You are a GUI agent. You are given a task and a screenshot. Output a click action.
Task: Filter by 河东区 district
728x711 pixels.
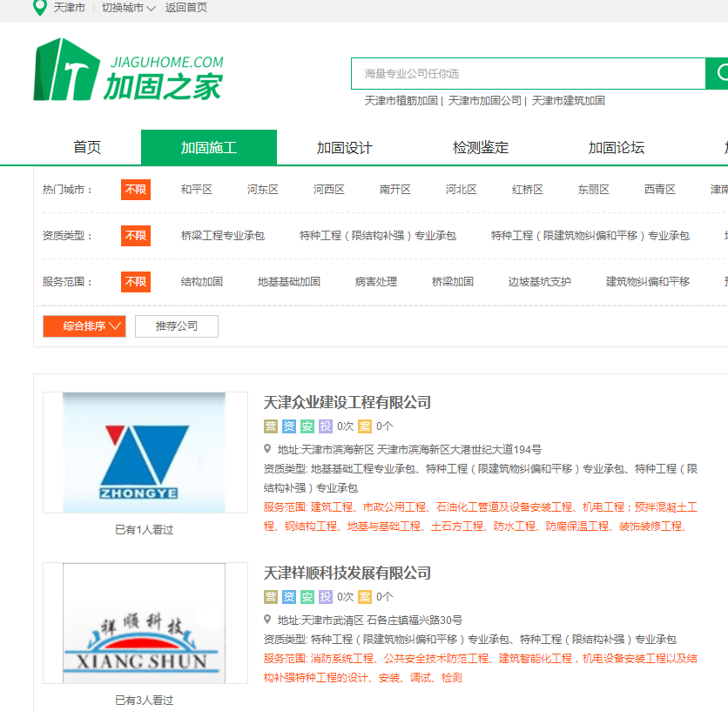point(263,190)
